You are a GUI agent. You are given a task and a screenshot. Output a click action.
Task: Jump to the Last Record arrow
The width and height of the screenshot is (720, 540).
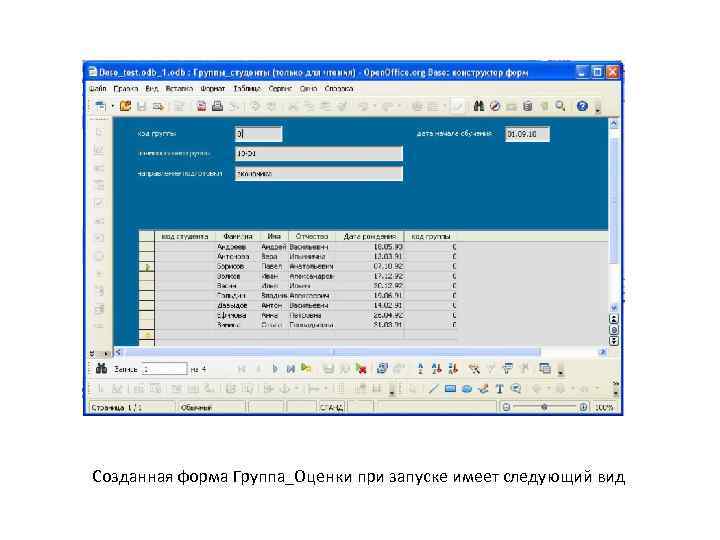[290, 369]
